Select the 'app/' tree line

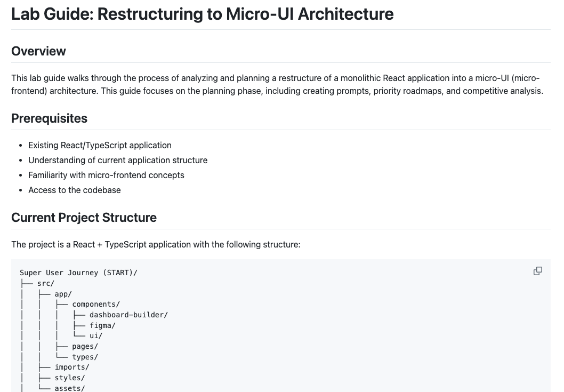pos(63,294)
